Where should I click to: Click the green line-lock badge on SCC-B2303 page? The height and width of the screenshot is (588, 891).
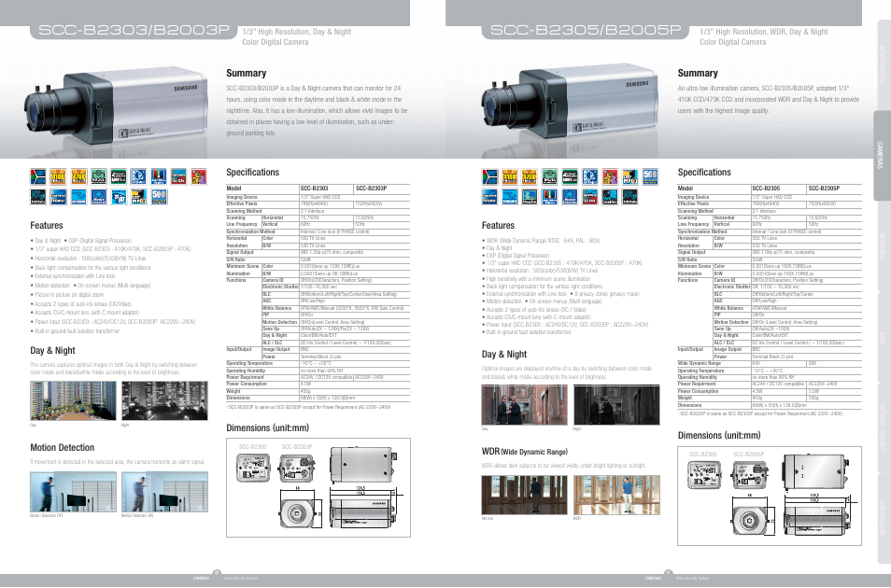pos(98,176)
